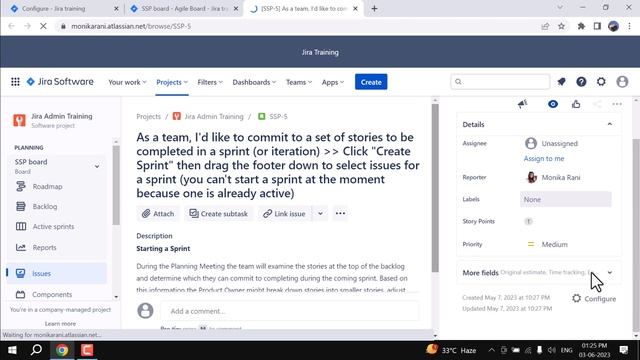
Task: Open more issue toolbar options ellipsis
Action: coord(340,213)
